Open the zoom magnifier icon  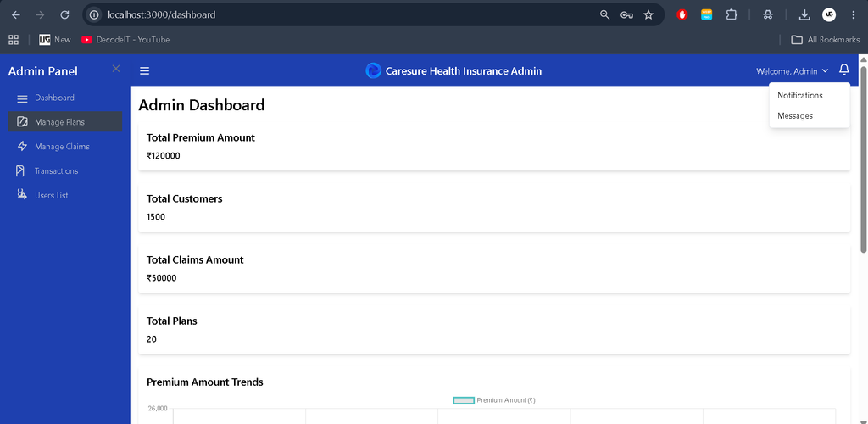604,15
